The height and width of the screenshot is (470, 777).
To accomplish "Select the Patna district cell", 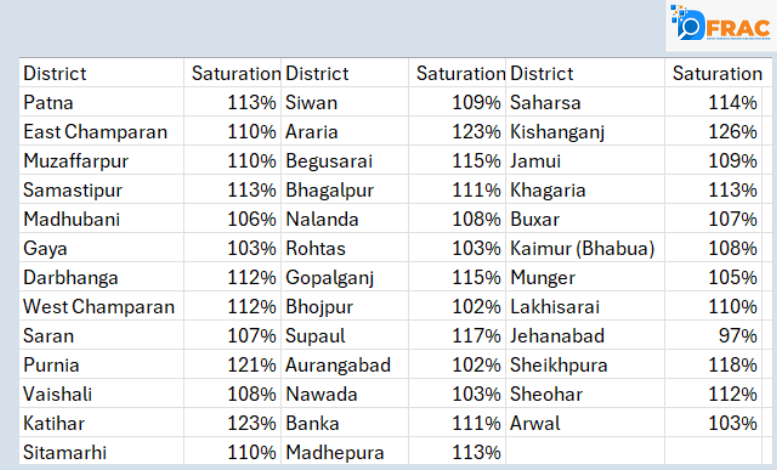I will pos(49,103).
